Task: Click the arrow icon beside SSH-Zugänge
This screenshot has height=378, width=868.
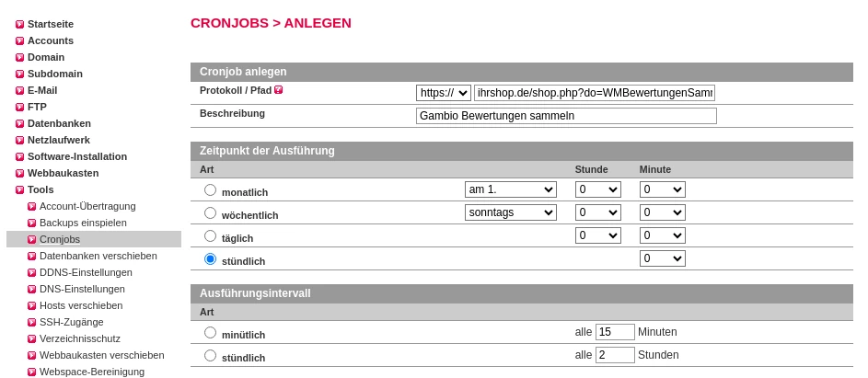Action: 31,323
